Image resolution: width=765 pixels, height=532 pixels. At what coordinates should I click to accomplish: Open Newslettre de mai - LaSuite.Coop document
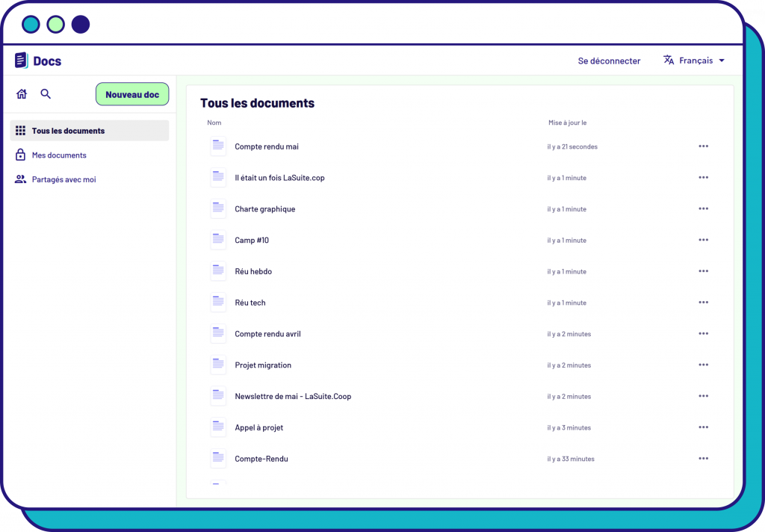click(293, 396)
